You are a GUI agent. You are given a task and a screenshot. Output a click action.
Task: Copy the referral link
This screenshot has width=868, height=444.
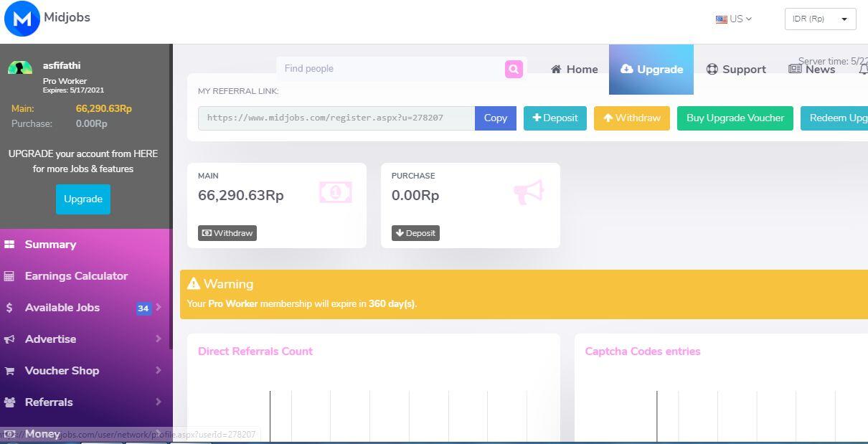496,118
